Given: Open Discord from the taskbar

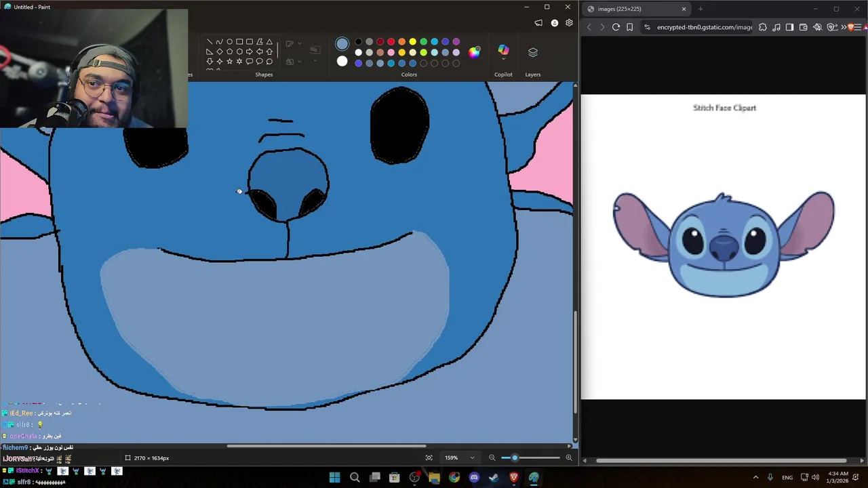Looking at the screenshot, I should click(474, 477).
